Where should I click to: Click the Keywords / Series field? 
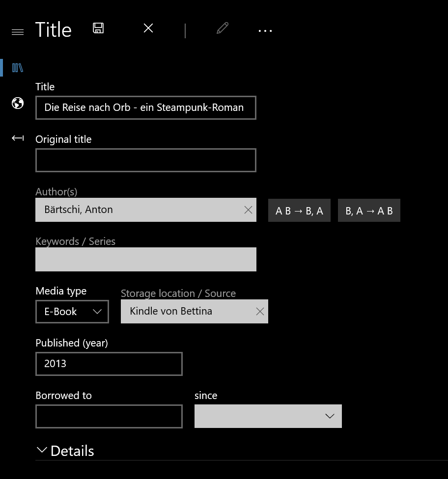tap(145, 259)
